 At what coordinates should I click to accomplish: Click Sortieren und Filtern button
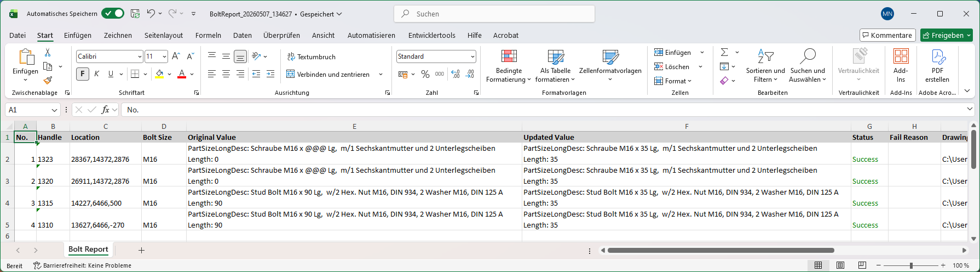point(765,65)
